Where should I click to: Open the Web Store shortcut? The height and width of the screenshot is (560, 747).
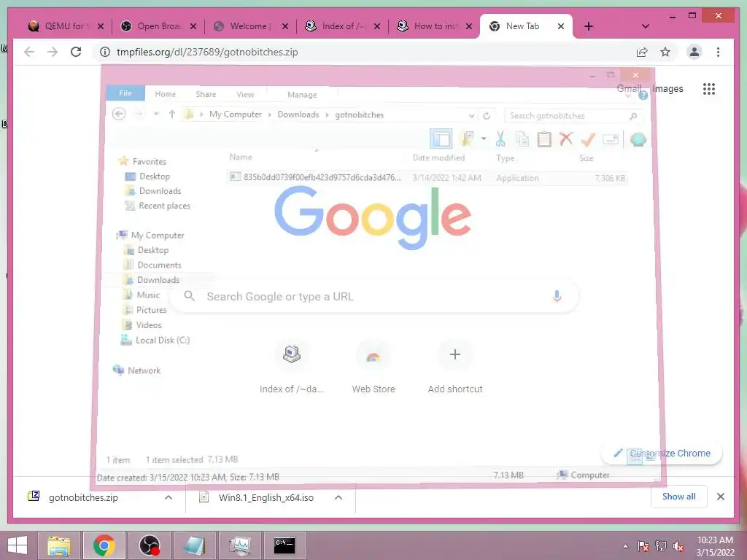(x=373, y=367)
